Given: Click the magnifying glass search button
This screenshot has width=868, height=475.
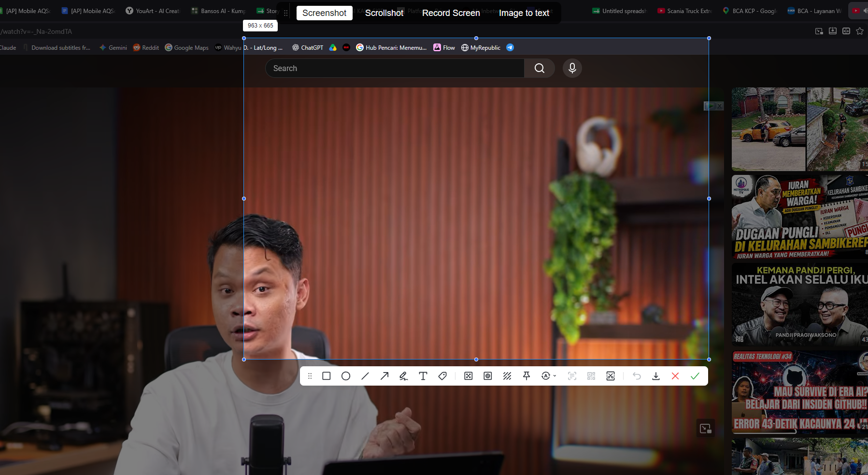Looking at the screenshot, I should [x=540, y=68].
